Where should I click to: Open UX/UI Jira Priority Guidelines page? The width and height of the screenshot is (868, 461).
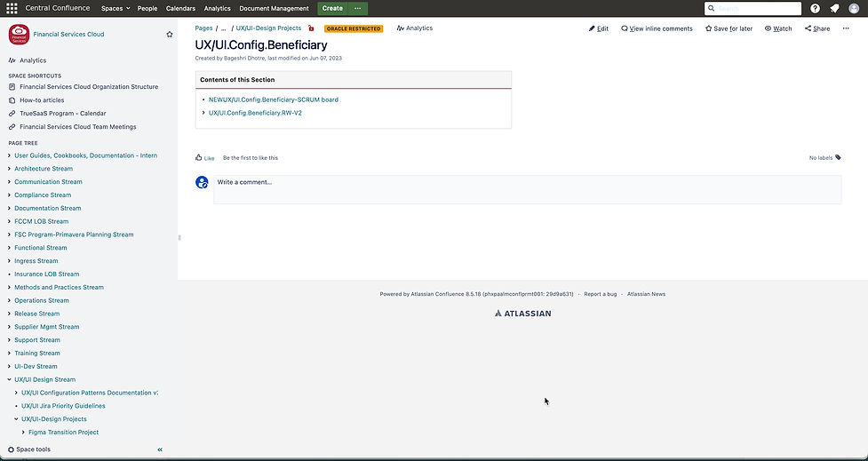[x=63, y=406]
